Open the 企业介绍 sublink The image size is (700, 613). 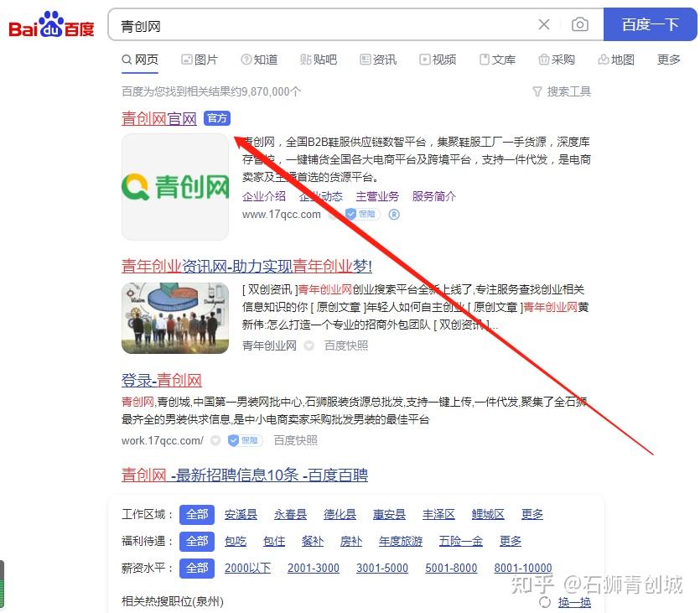[264, 196]
